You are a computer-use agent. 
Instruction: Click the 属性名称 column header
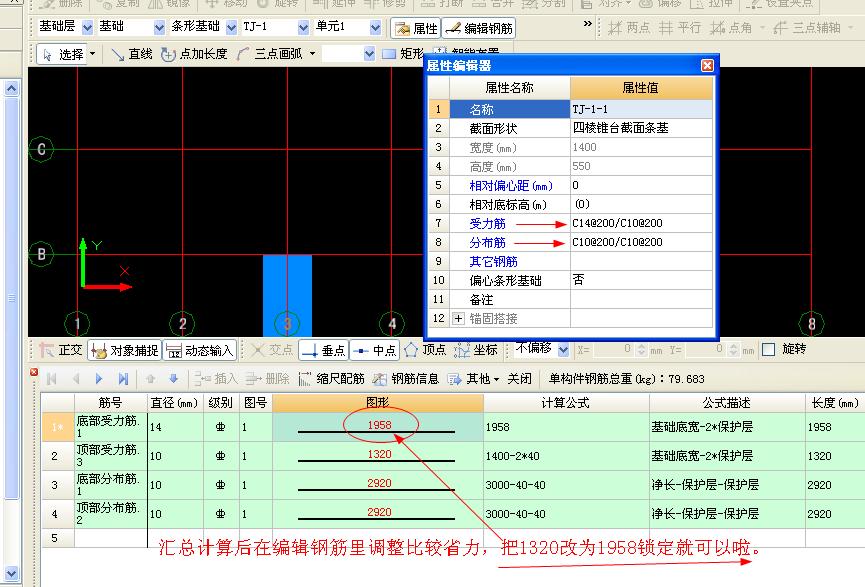(x=509, y=87)
